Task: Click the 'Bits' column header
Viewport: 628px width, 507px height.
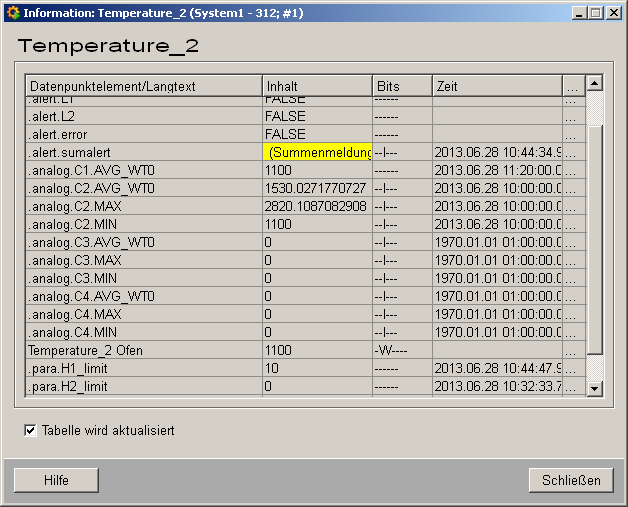Action: (x=402, y=86)
